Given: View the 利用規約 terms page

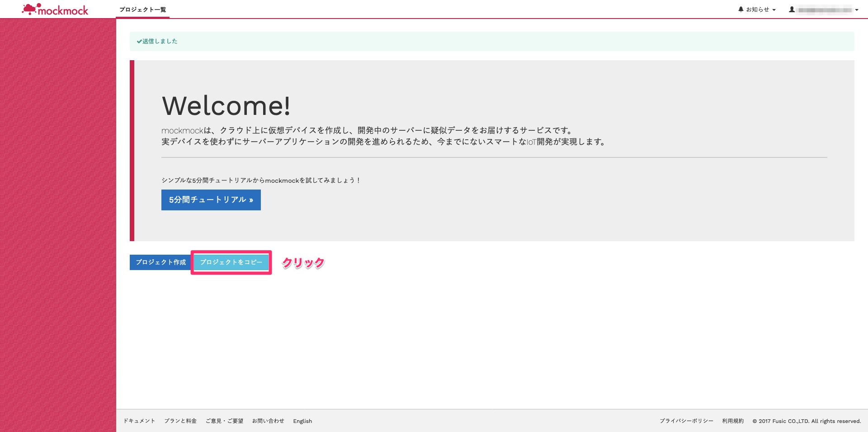Looking at the screenshot, I should [x=732, y=421].
